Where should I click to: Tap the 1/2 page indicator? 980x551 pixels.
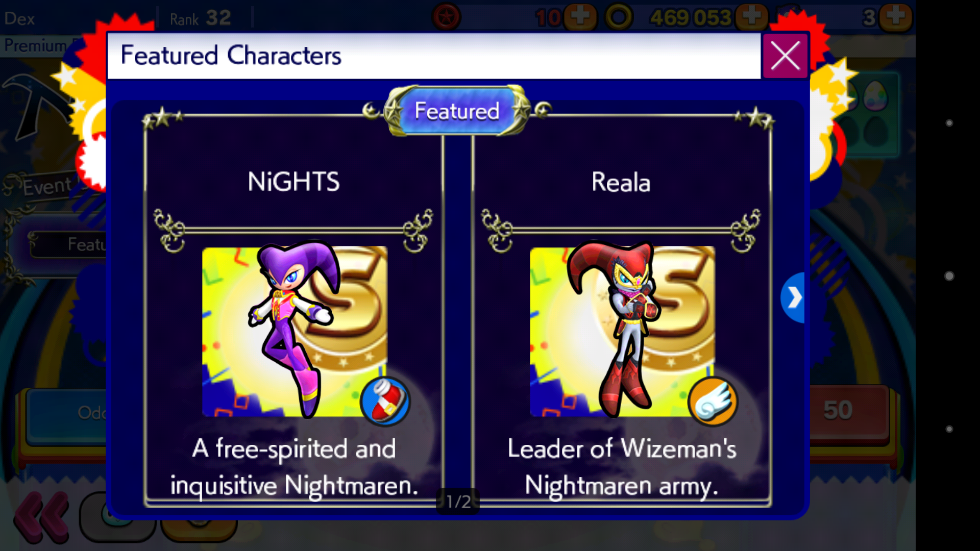(x=458, y=502)
